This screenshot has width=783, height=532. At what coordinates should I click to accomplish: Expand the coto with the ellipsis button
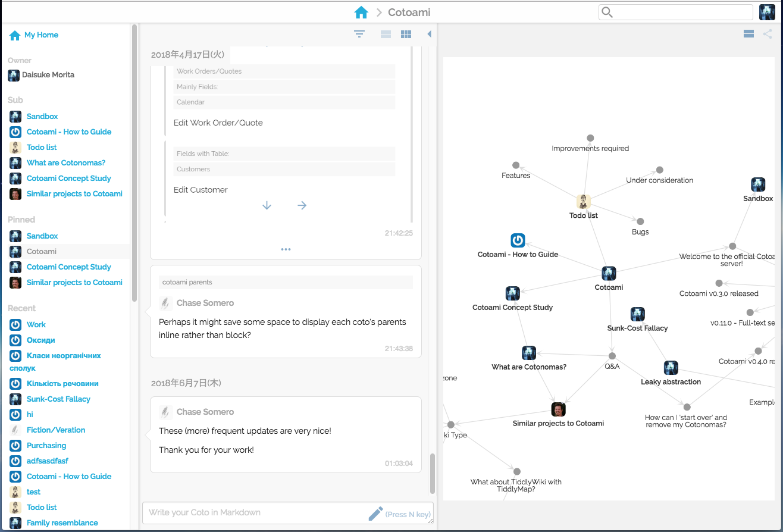[286, 249]
